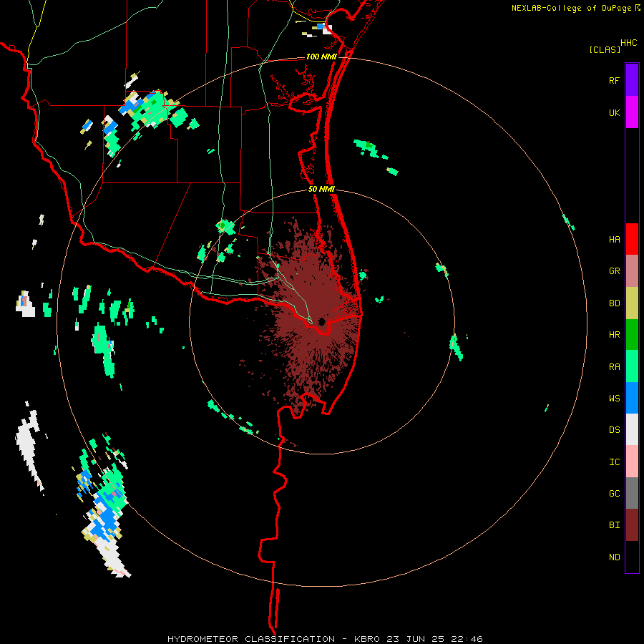Click the UK legend label
The width and height of the screenshot is (644, 644).
click(x=614, y=112)
